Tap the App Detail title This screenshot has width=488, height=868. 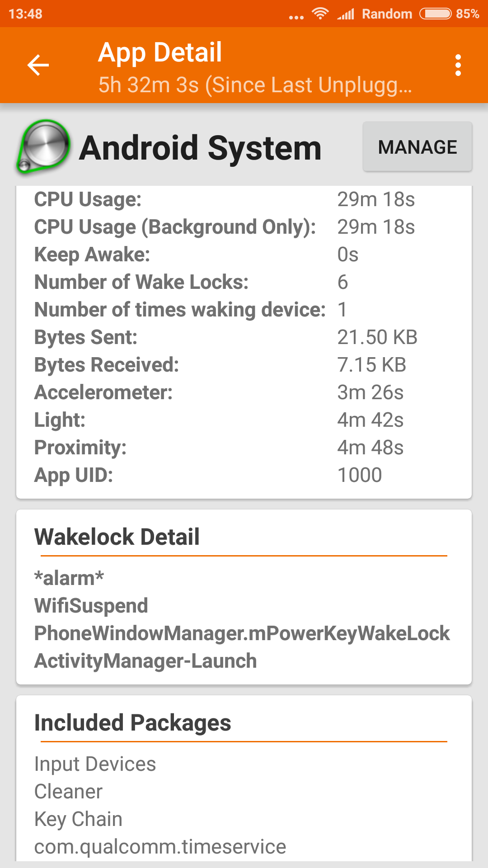160,52
